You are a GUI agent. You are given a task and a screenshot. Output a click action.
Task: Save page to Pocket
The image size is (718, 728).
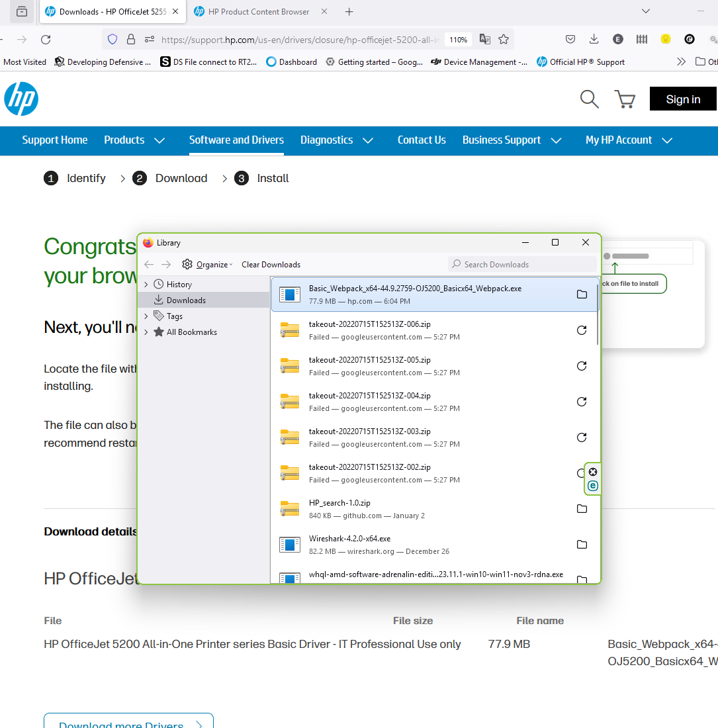click(x=570, y=40)
